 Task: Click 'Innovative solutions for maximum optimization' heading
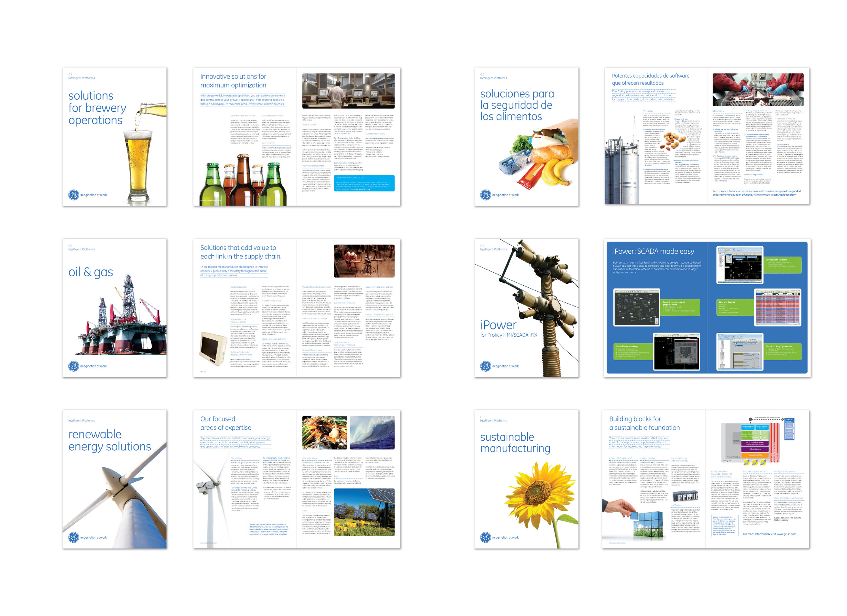233,81
